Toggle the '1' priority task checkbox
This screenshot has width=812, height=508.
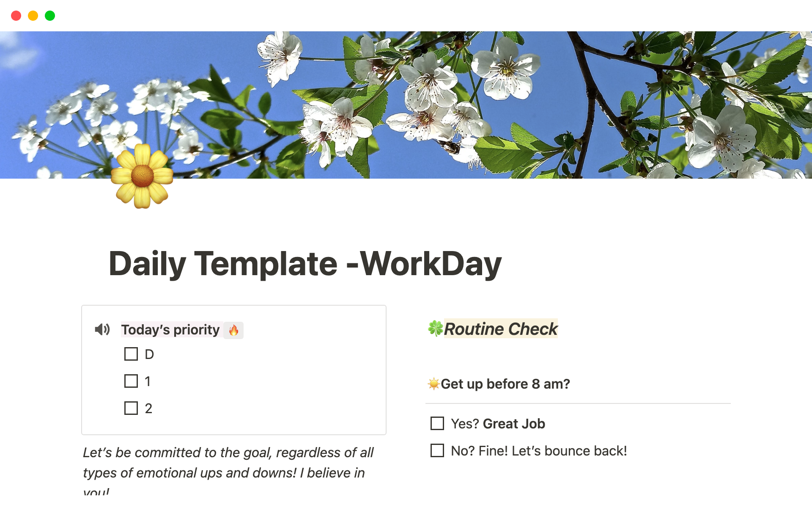coord(130,381)
